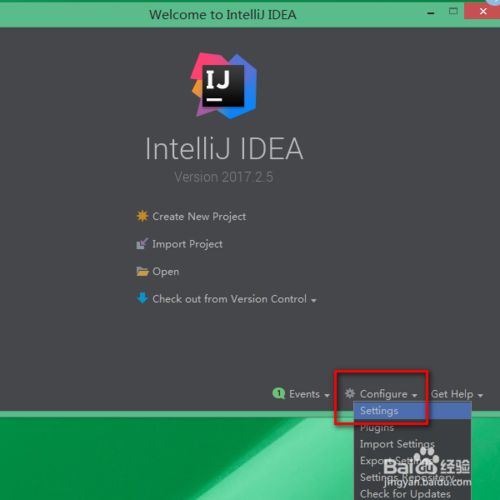Click the Configure gear icon
500x500 pixels.
point(350,394)
